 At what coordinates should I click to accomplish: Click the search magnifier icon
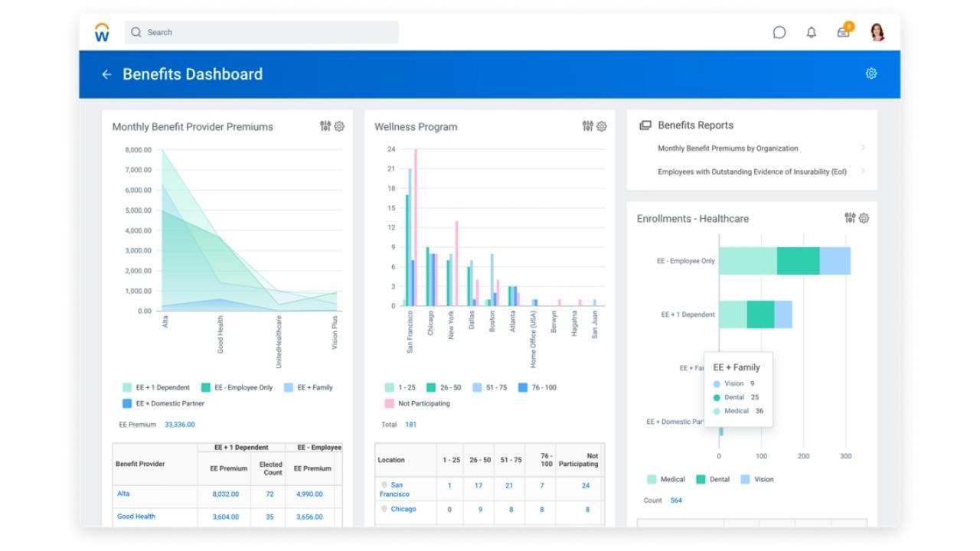tap(136, 32)
